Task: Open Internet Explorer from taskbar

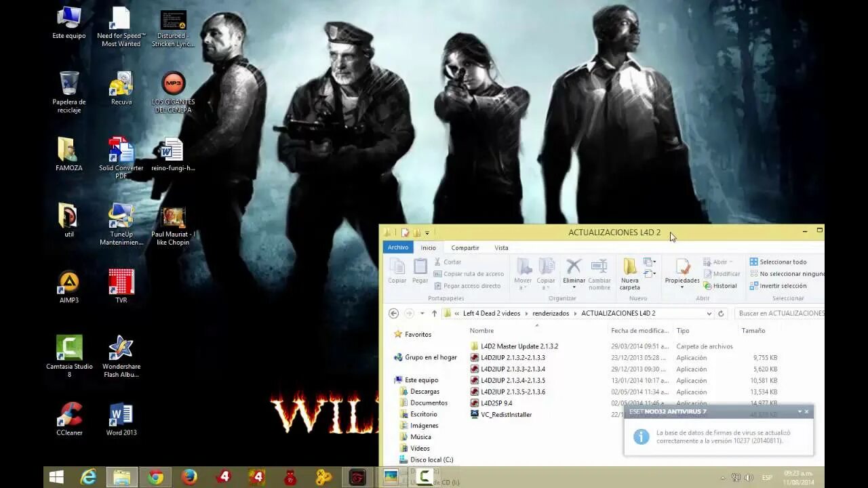Action: click(x=88, y=477)
